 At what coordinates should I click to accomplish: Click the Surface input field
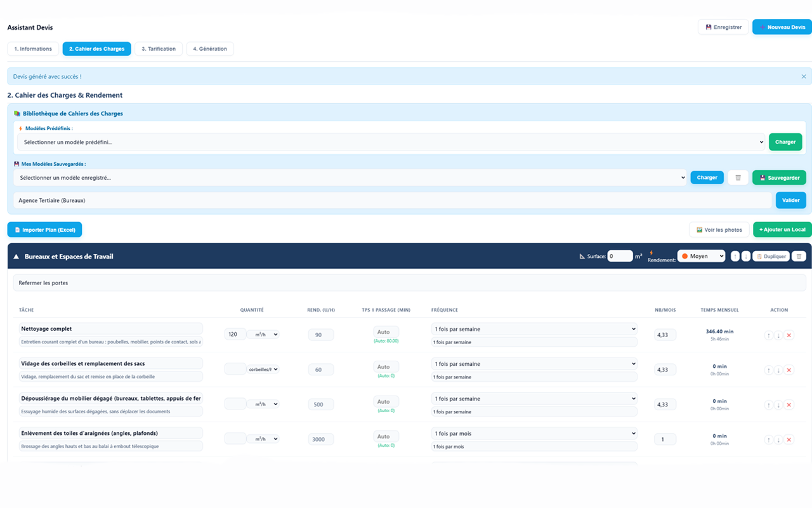620,256
